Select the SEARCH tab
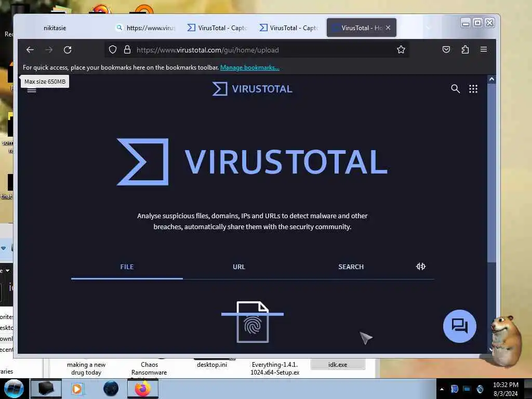The height and width of the screenshot is (399, 532). click(x=351, y=267)
